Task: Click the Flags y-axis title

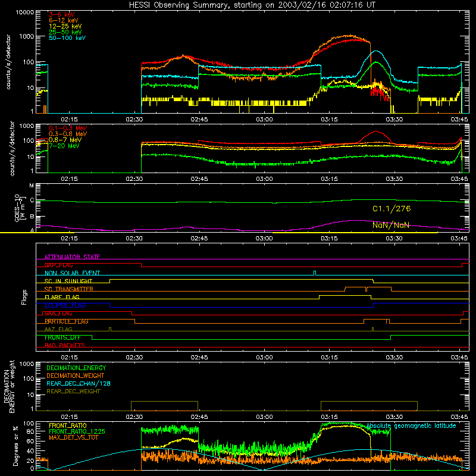Action: click(x=24, y=297)
